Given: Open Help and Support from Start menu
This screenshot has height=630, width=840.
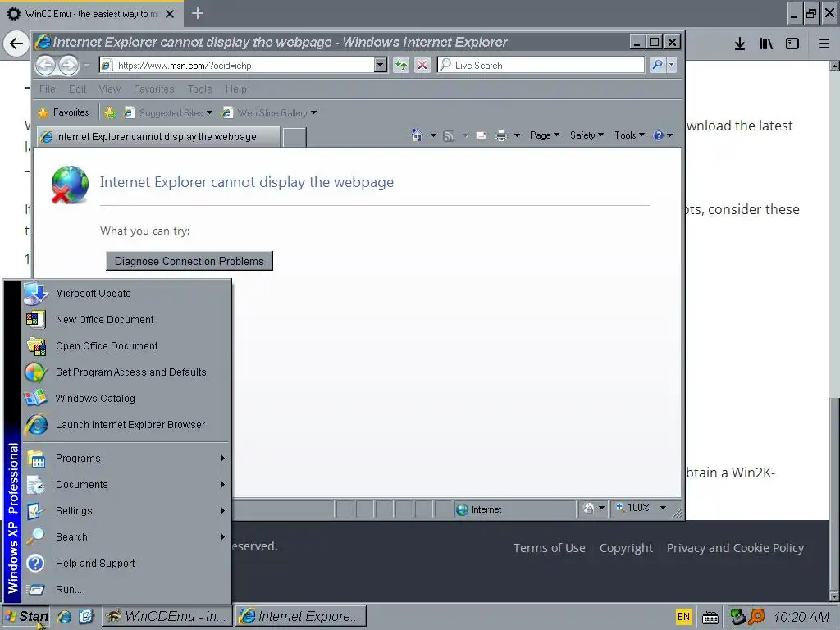Looking at the screenshot, I should click(x=126, y=564).
